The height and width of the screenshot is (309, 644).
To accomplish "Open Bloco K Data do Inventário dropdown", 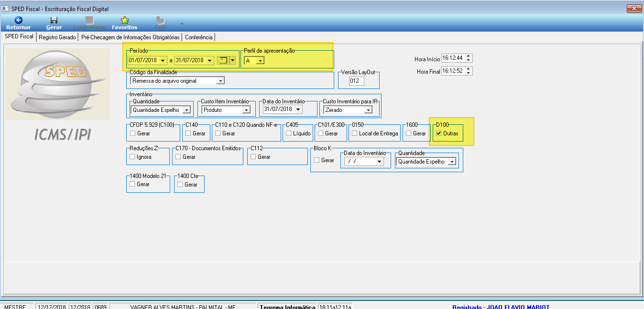I will pos(380,162).
